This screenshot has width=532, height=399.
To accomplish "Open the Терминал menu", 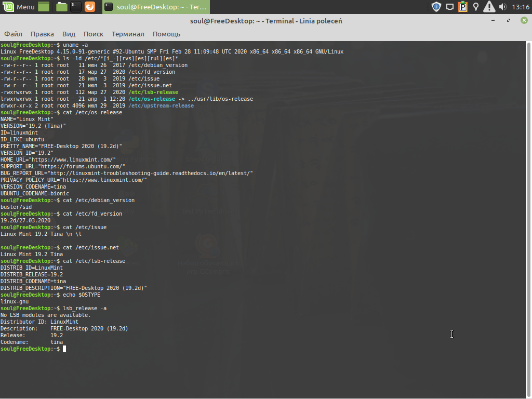I will coord(128,34).
